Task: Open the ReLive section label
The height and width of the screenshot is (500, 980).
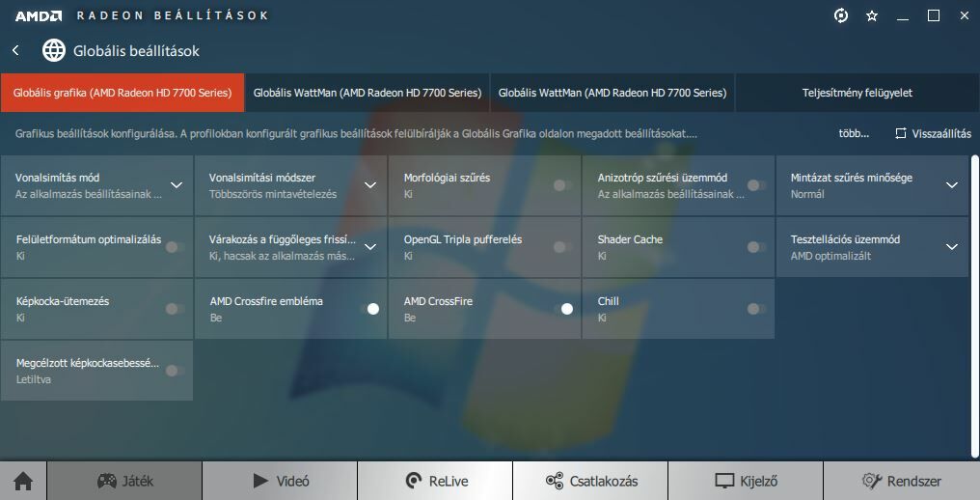Action: coord(449,482)
